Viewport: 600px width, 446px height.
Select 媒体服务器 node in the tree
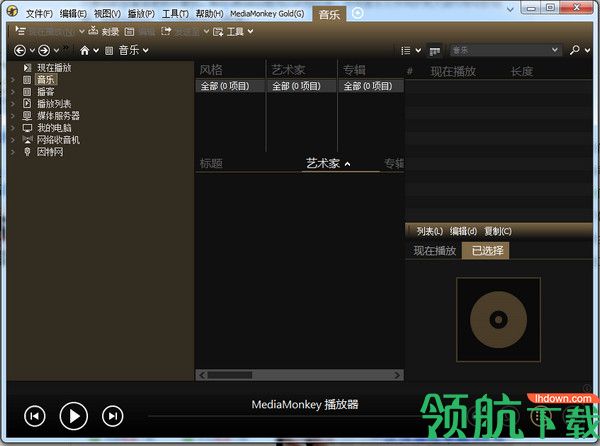[58, 116]
